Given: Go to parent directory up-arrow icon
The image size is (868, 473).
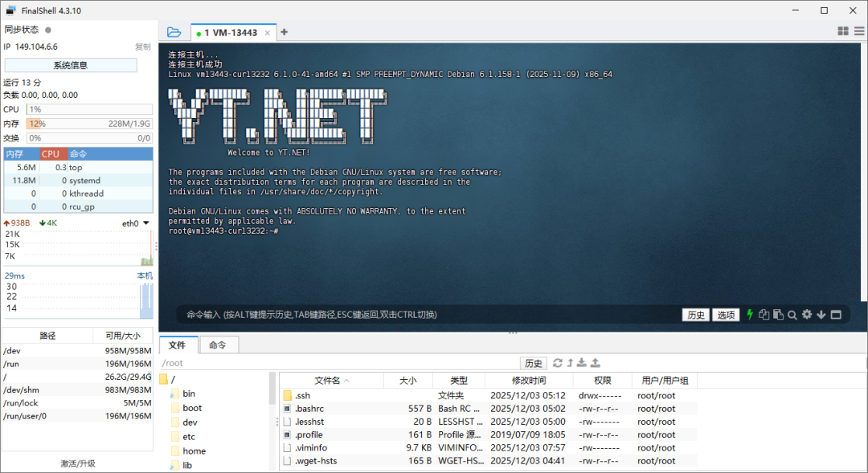Looking at the screenshot, I should pyautogui.click(x=570, y=363).
